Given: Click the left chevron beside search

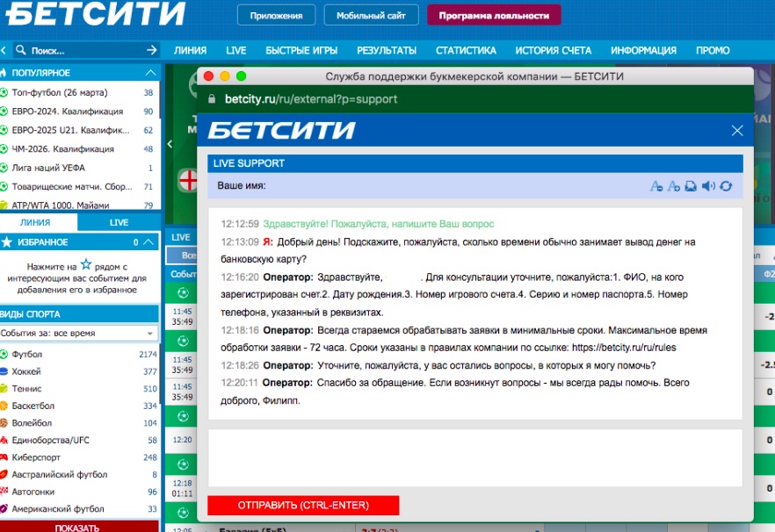Looking at the screenshot, I should pos(3,50).
